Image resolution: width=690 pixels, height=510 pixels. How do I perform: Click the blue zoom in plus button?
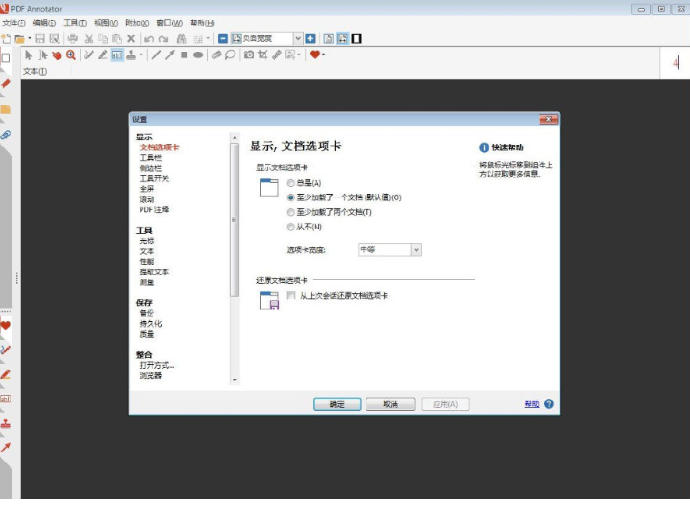coord(310,38)
